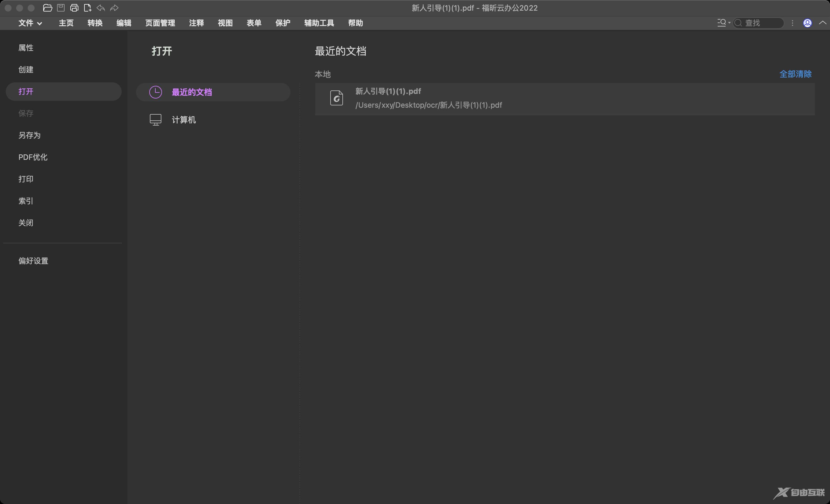Click the undo arrow icon
Image resolution: width=830 pixels, height=504 pixels.
101,8
